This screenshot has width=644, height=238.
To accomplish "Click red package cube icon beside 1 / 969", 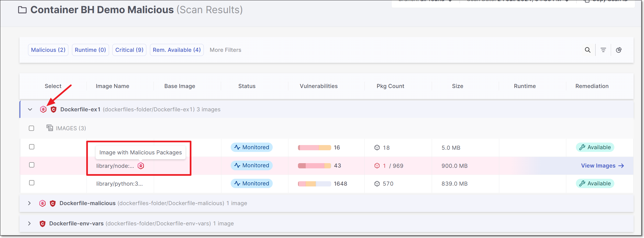I will (x=377, y=166).
